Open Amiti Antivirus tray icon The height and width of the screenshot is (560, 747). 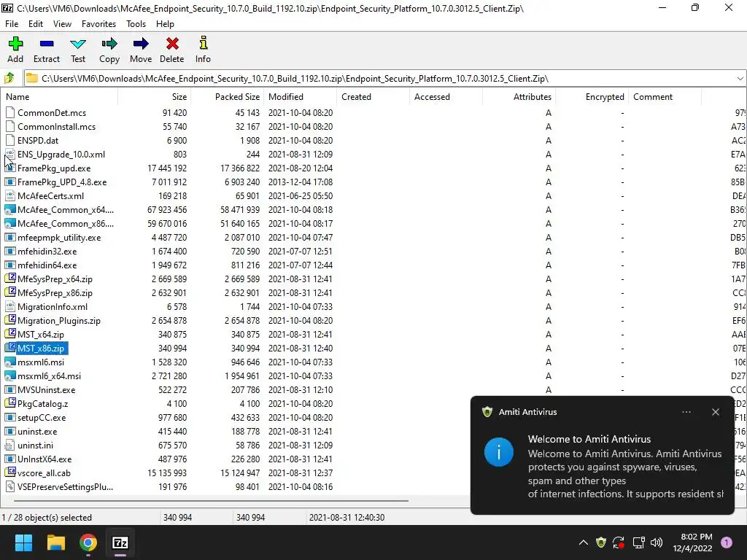[601, 542]
